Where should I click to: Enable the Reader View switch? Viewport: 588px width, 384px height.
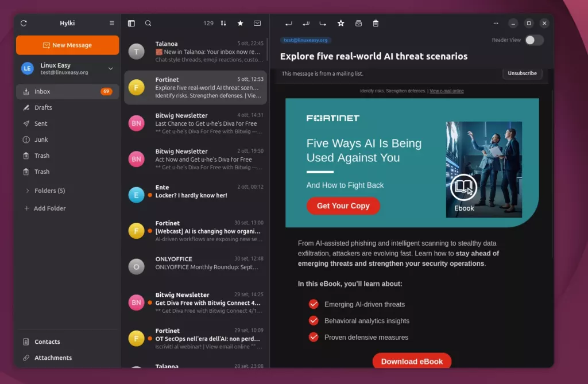[535, 40]
